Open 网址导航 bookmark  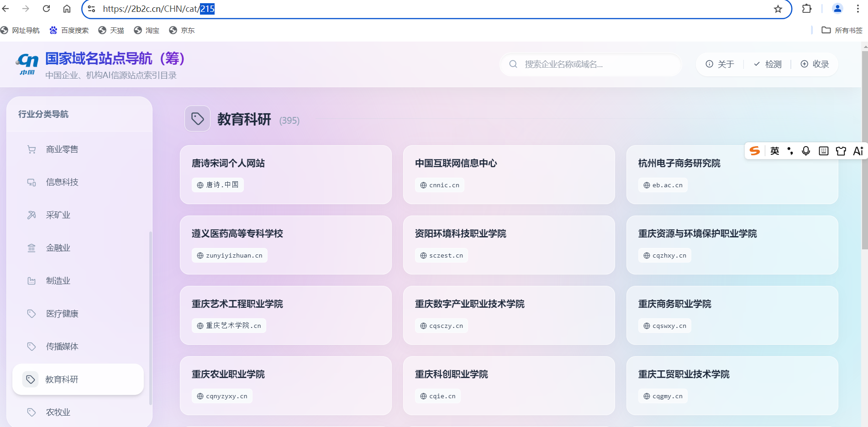(x=20, y=30)
